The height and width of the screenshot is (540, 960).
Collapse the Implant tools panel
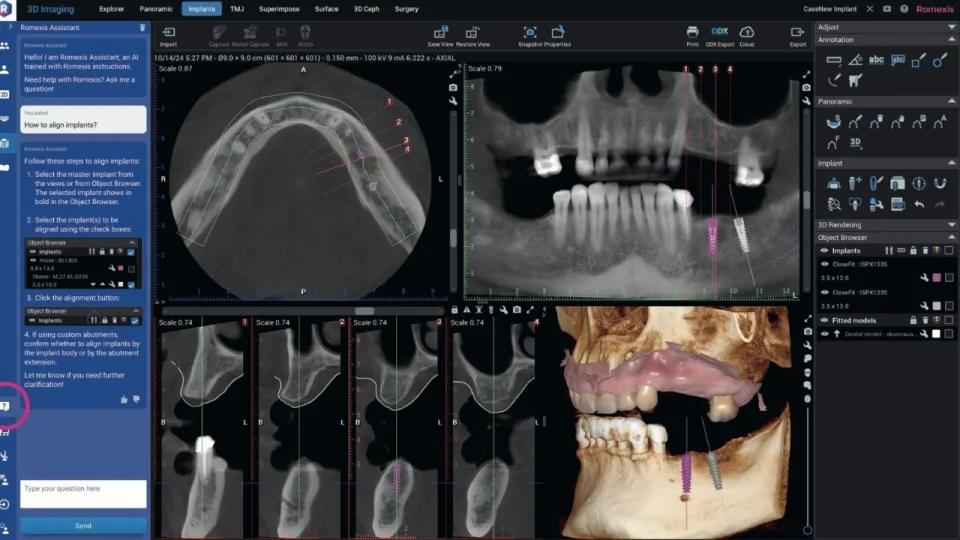click(x=951, y=163)
